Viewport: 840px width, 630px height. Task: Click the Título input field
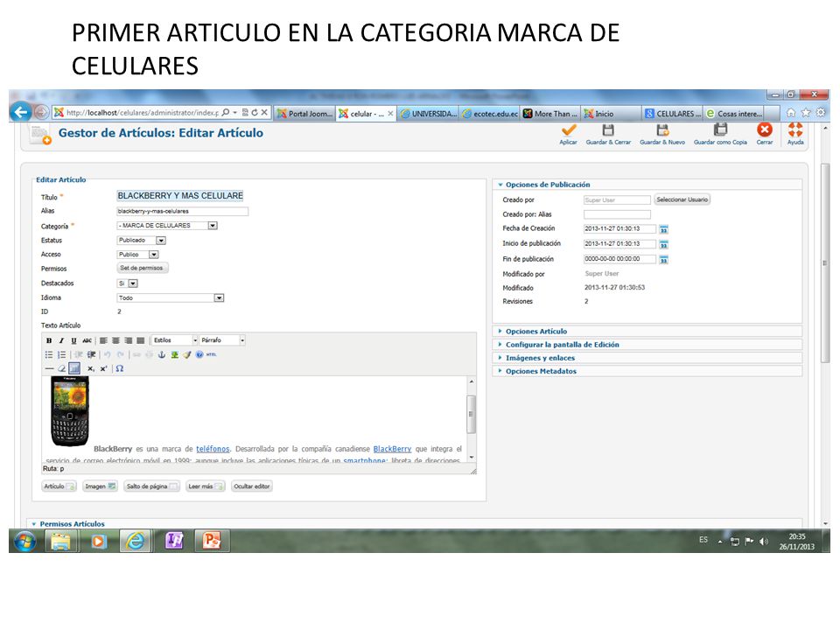(180, 196)
